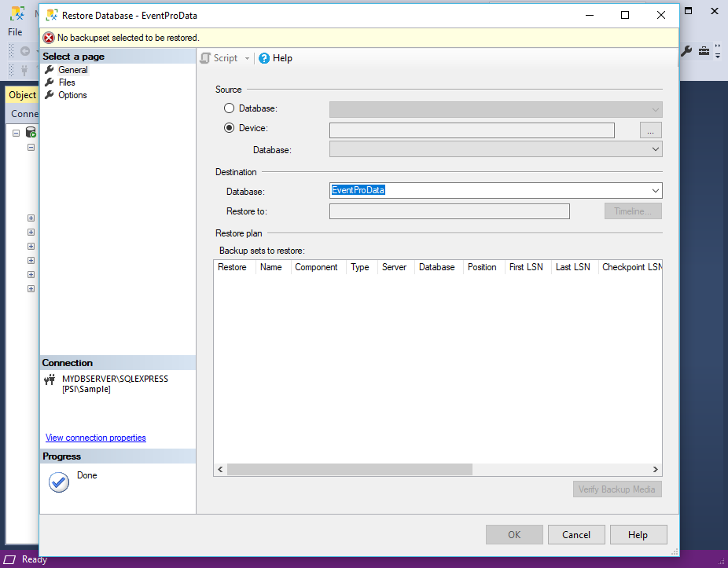Click the bottom Help button
Viewport: 728px width, 568px height.
[x=638, y=534]
